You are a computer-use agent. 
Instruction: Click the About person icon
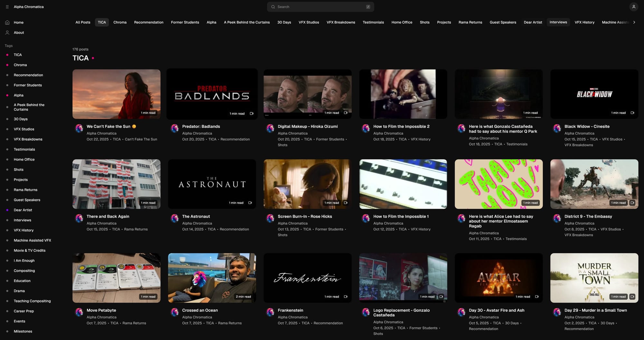pyautogui.click(x=7, y=33)
